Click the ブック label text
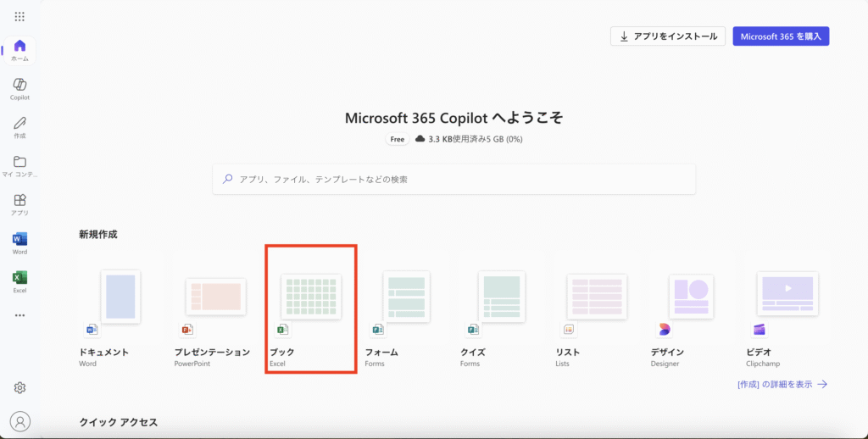Image resolution: width=868 pixels, height=439 pixels. [282, 352]
